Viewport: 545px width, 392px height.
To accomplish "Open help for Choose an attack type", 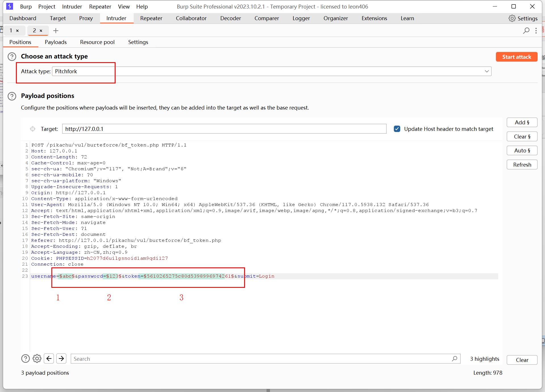I will coord(12,56).
